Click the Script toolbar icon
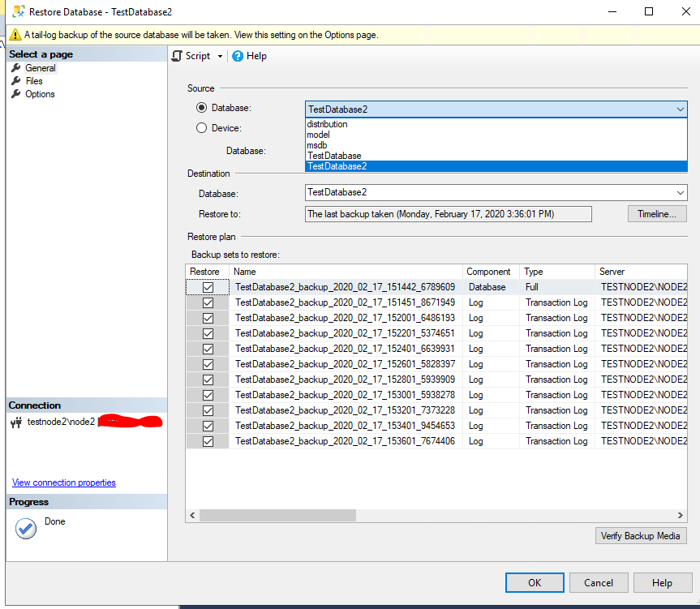 tap(178, 56)
